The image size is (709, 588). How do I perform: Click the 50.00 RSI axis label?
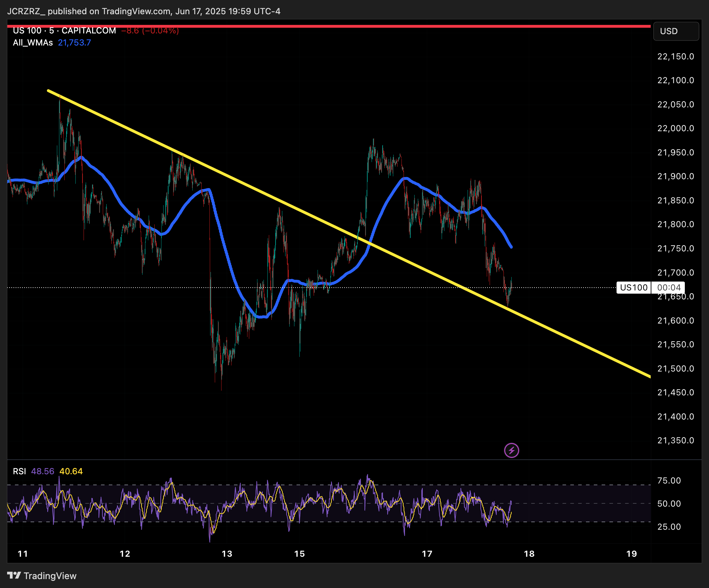(x=669, y=504)
